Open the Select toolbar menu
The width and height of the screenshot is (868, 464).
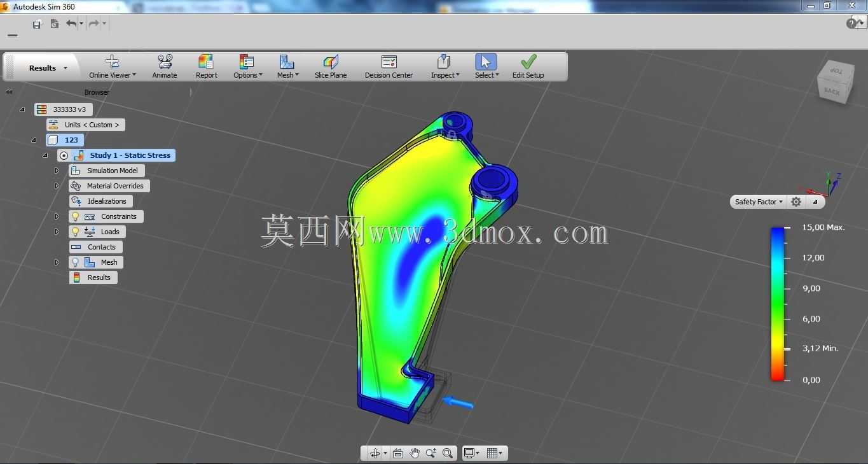coord(486,75)
